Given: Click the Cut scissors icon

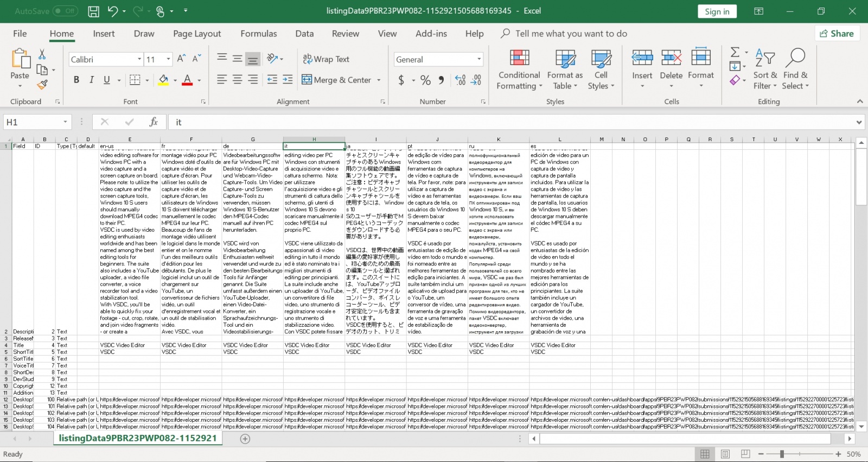Looking at the screenshot, I should point(42,54).
